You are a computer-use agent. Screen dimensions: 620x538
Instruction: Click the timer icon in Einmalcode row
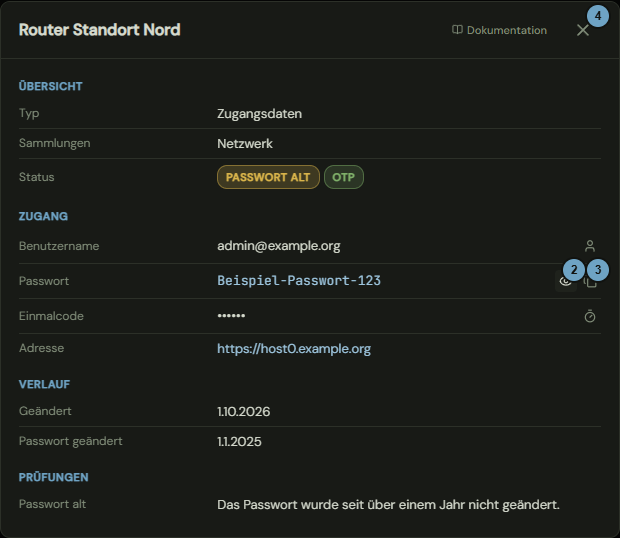[x=590, y=316]
